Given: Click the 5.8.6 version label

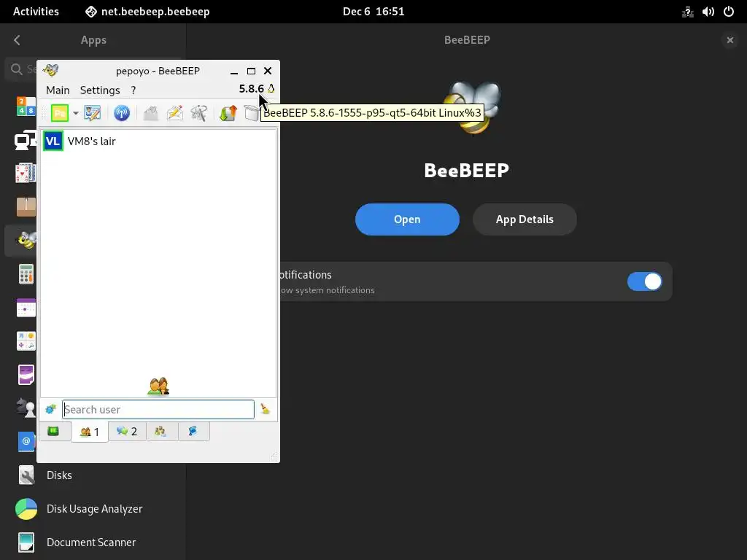Looking at the screenshot, I should 251,88.
